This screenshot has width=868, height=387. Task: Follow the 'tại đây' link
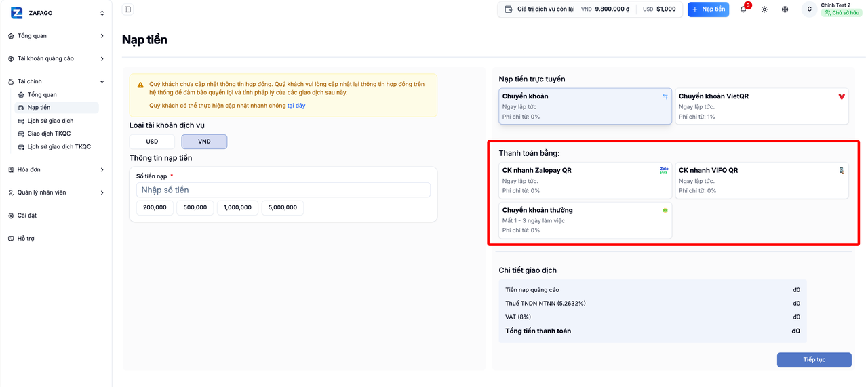(x=296, y=106)
